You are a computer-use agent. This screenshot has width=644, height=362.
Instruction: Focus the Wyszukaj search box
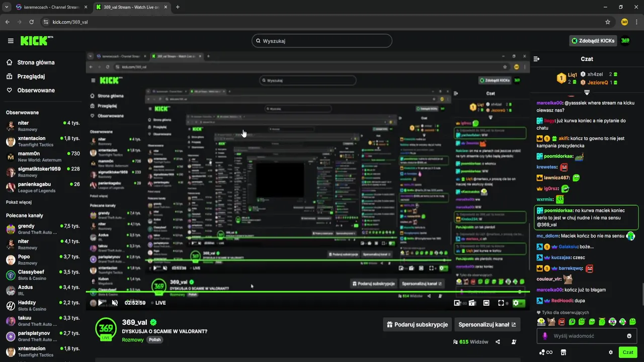tap(322, 41)
